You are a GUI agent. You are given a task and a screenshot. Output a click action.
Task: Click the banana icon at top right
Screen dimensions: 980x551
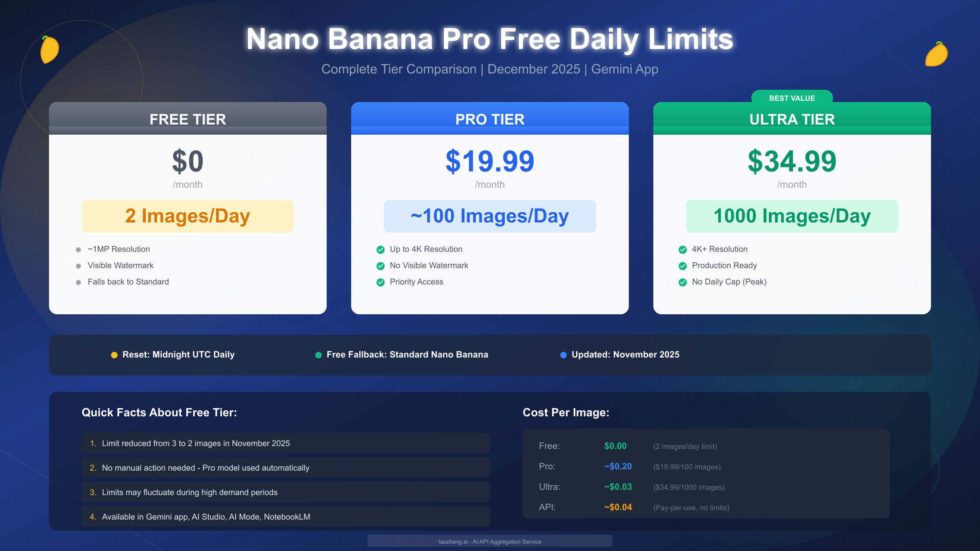[936, 55]
